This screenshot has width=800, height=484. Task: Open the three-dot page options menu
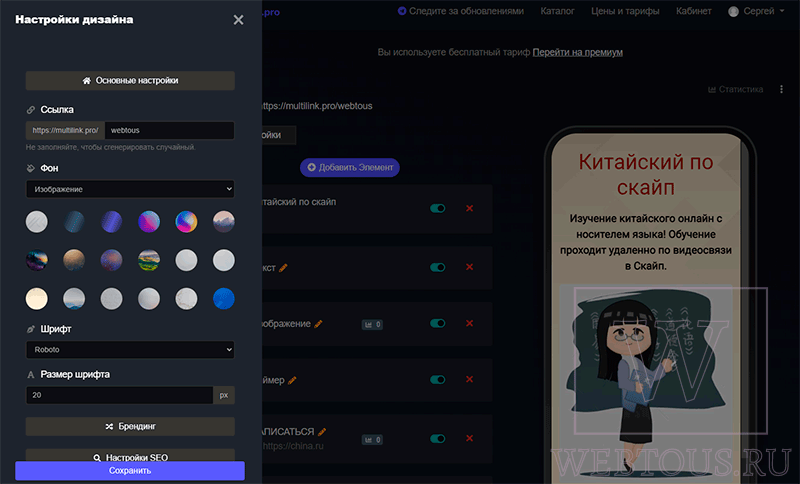tap(781, 89)
